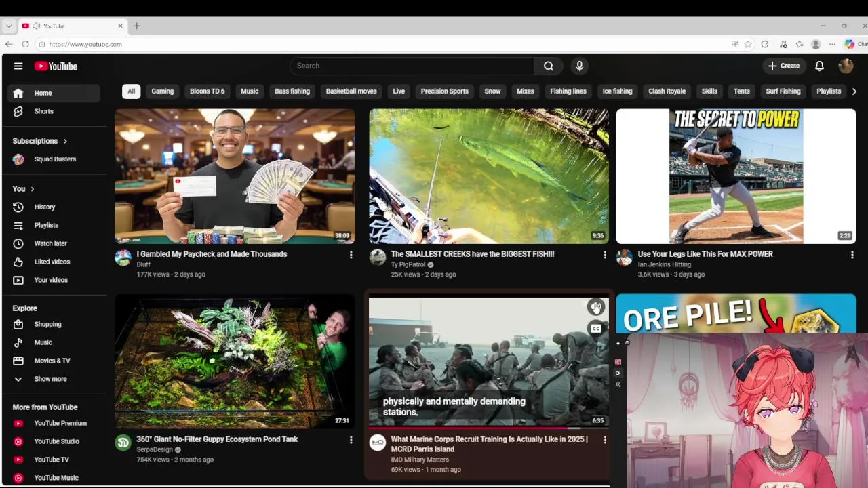The width and height of the screenshot is (868, 488).
Task: Open the Marine Corps Recruit Training title
Action: (x=490, y=444)
